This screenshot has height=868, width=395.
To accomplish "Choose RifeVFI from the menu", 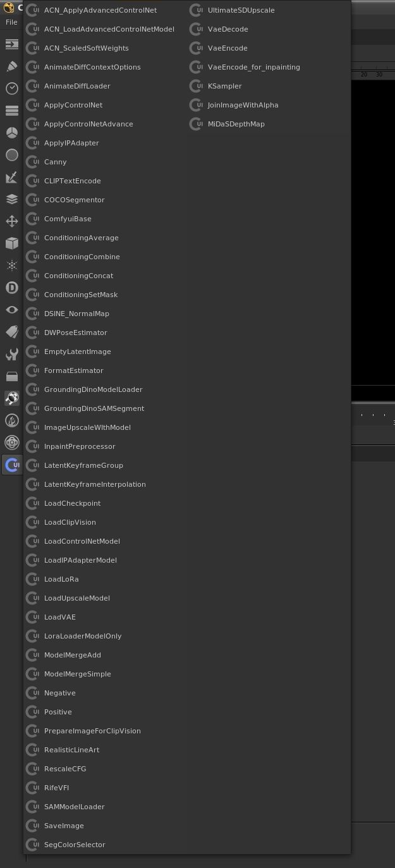I will (x=56, y=788).
